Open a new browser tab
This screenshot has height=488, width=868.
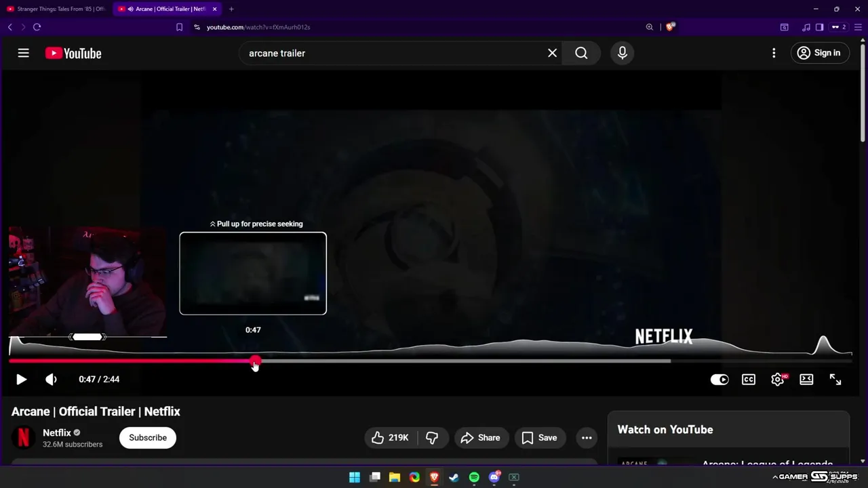(x=231, y=9)
